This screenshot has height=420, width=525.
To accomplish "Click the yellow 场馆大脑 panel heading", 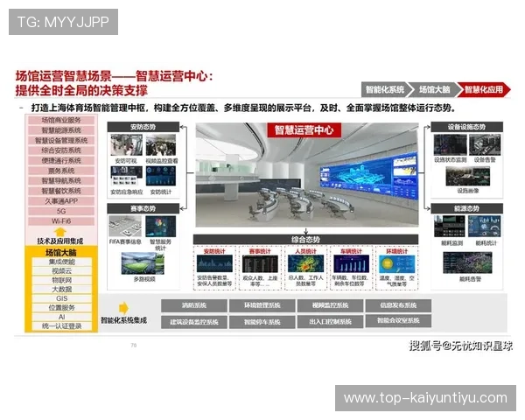I will [x=61, y=252].
